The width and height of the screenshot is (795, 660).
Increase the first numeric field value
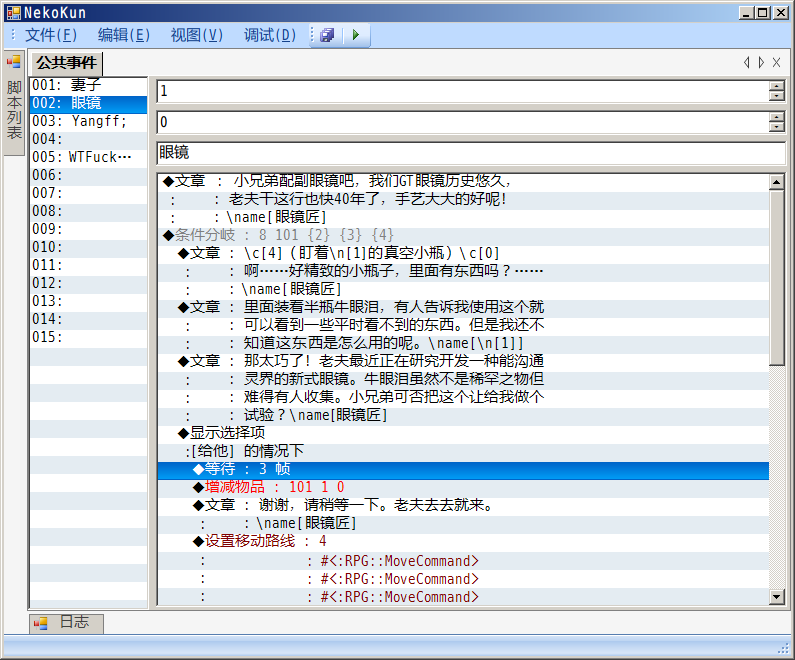click(x=776, y=86)
